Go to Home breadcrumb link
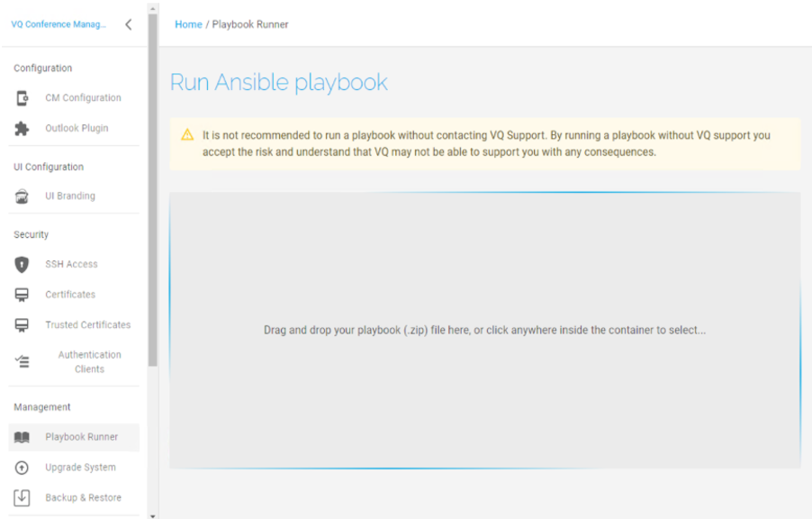This screenshot has width=812, height=519. pyautogui.click(x=188, y=24)
